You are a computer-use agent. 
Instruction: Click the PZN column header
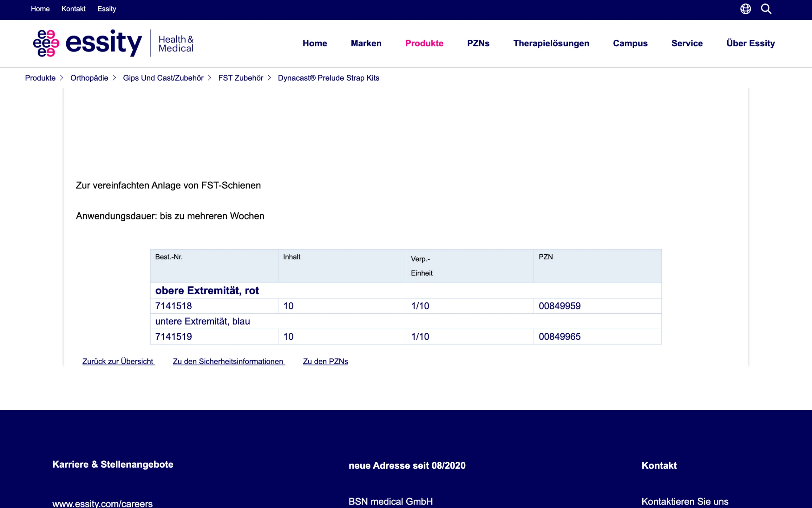coord(598,266)
